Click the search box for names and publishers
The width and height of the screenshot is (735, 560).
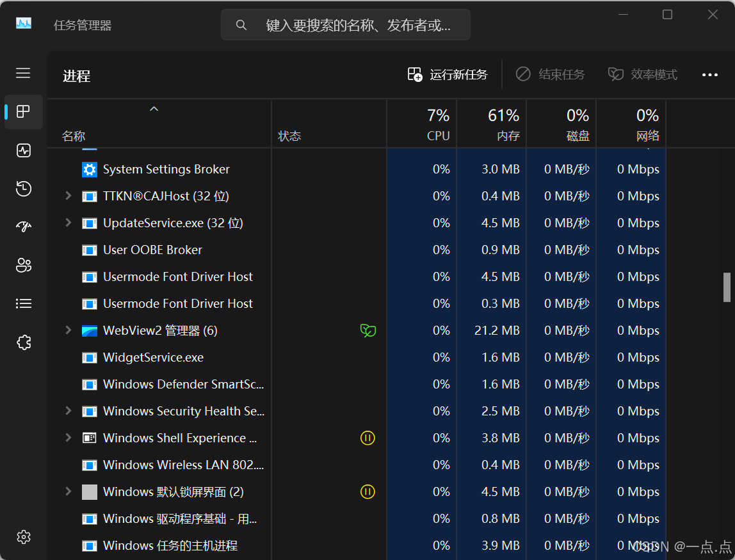coord(346,25)
